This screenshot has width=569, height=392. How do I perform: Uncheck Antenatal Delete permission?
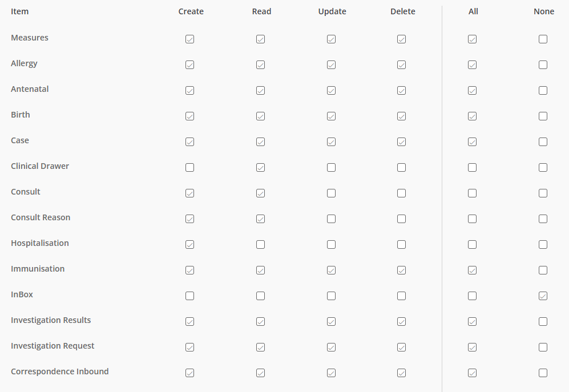point(401,91)
